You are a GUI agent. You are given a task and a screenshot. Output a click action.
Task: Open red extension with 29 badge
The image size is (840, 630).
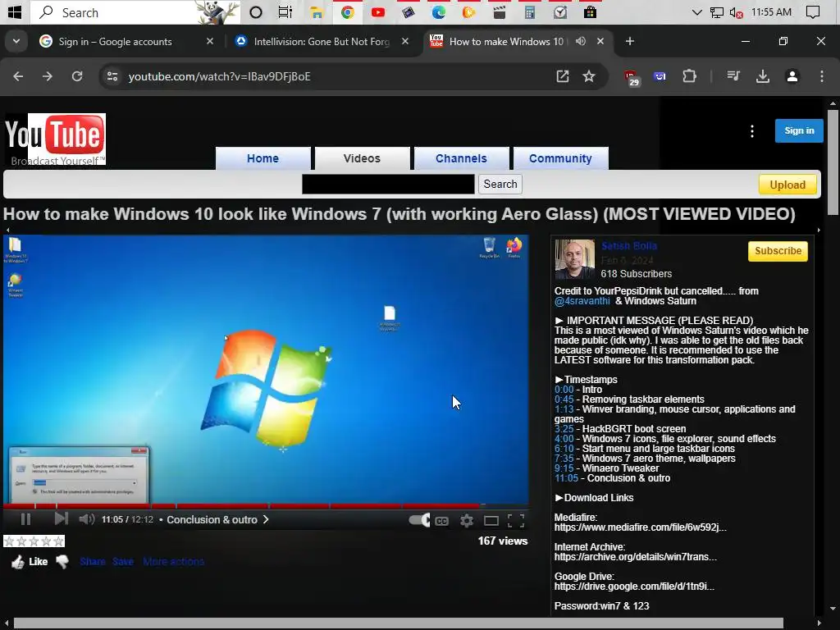(x=632, y=78)
